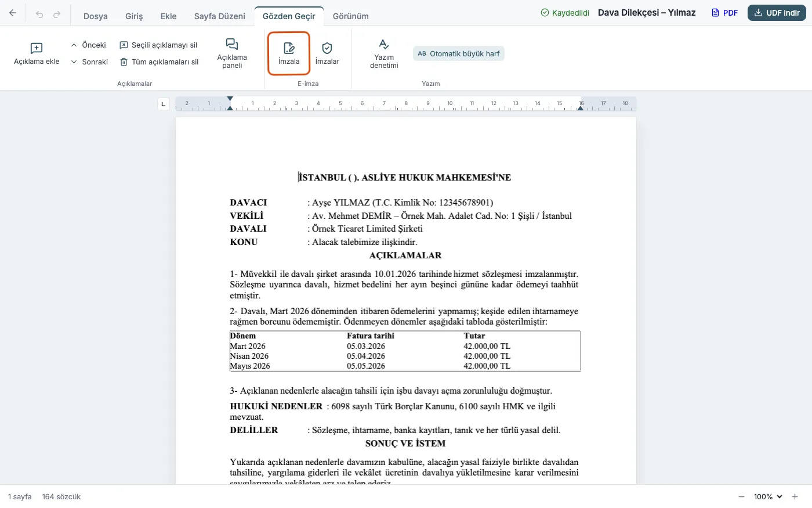This screenshot has height=508, width=812.
Task: Click the heading İSTANBUL ( ). ASLİYE HUKUK MAHKEMESİ'NE
Action: pyautogui.click(x=405, y=178)
